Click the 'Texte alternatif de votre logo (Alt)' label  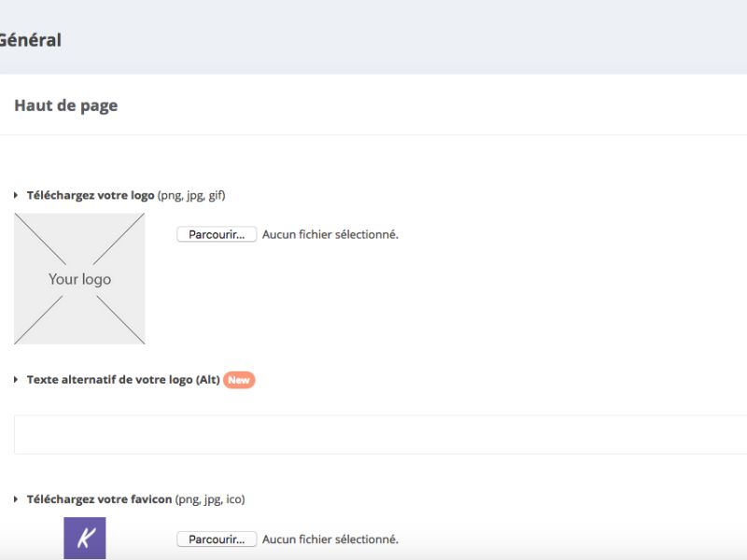tap(123, 380)
